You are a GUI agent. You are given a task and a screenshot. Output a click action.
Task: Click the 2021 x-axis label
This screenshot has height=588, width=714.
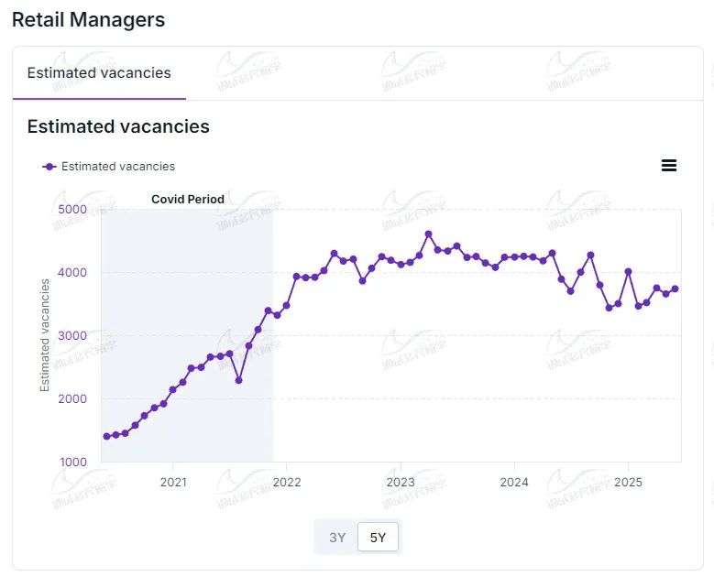[x=173, y=482]
